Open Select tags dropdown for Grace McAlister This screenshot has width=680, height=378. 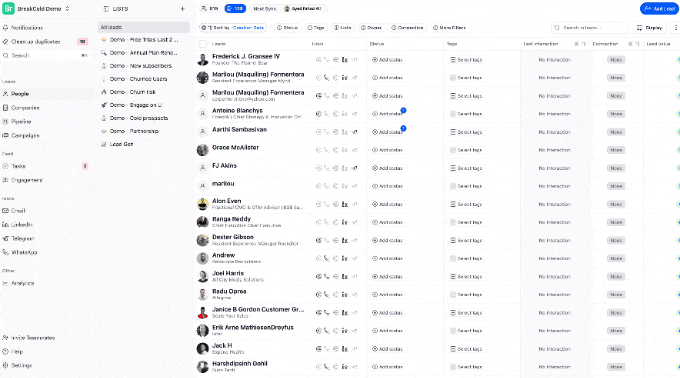click(x=466, y=150)
